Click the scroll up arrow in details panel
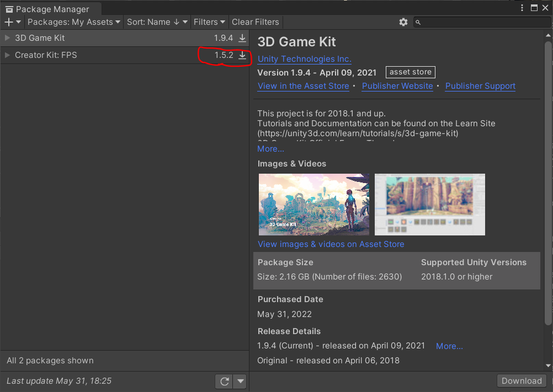This screenshot has width=553, height=392. click(548, 35)
